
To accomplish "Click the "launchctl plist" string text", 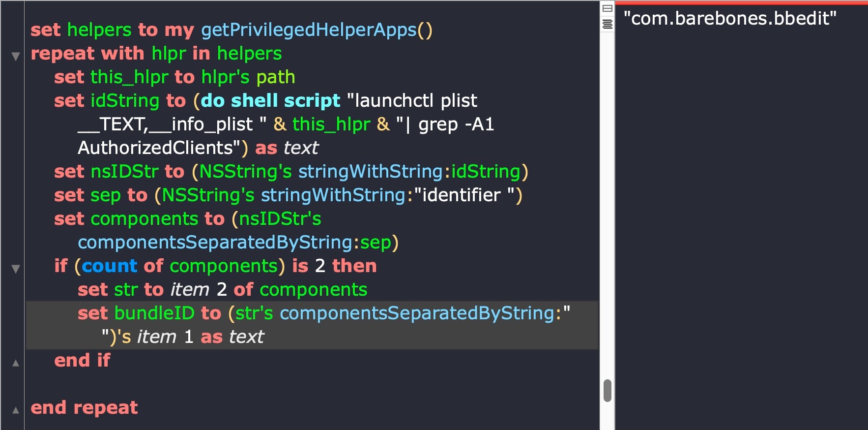I will click(x=415, y=101).
